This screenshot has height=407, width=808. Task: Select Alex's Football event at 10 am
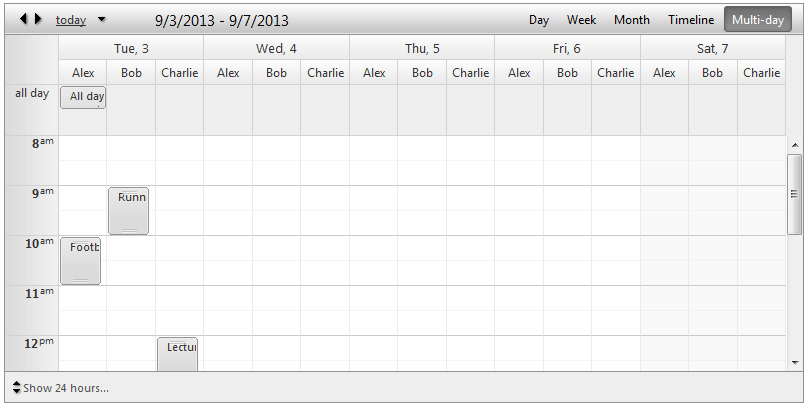click(81, 261)
